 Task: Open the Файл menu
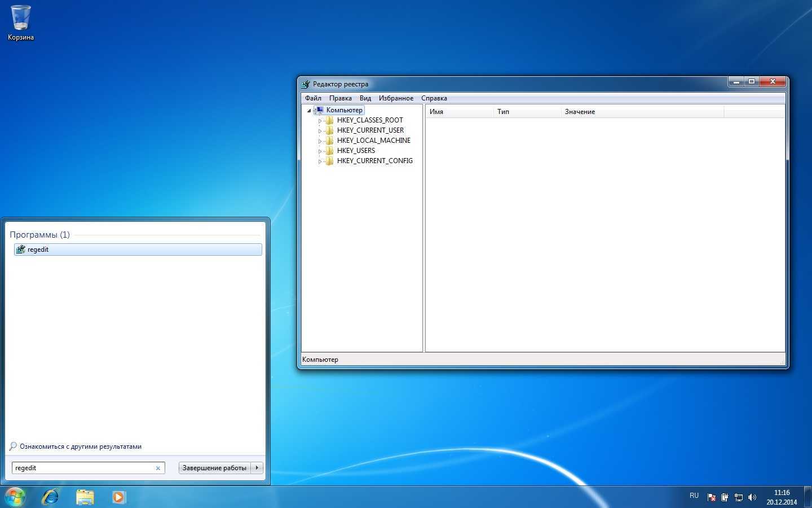tap(313, 98)
